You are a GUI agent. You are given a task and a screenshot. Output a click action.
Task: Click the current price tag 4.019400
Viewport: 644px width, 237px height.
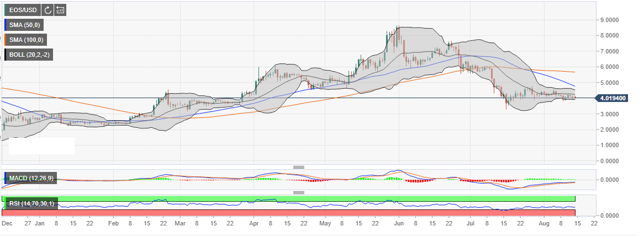click(613, 98)
